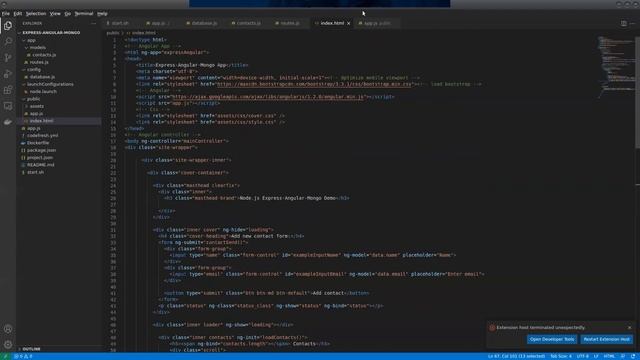Click HTML language mode in status bar

[x=609, y=356]
